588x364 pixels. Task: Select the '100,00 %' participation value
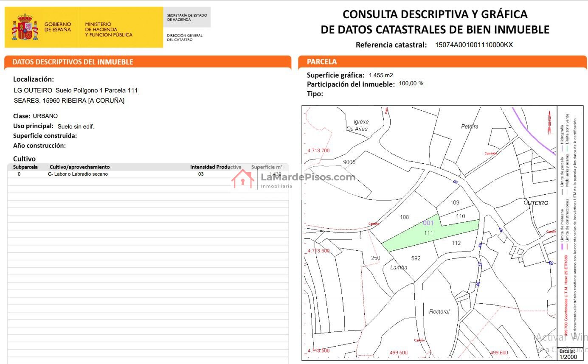[411, 83]
